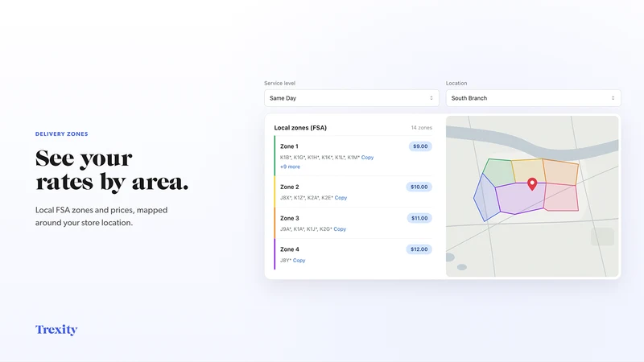Screen dimensions: 644x362
Task: Select the Zone 3 row title
Action: pyautogui.click(x=290, y=218)
